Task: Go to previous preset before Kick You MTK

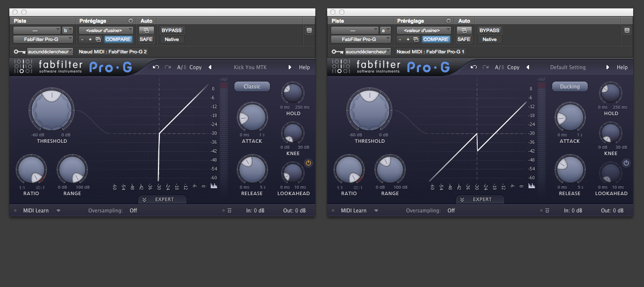Action: pos(210,67)
